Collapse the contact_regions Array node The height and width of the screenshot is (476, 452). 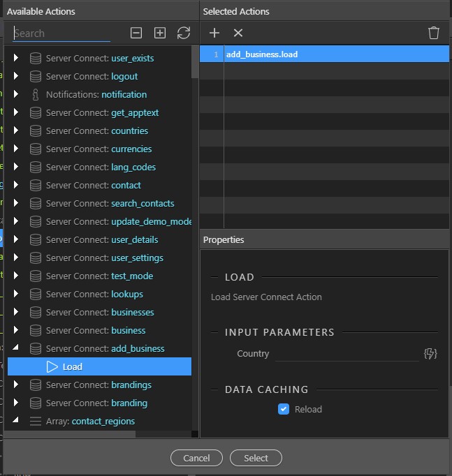16,419
